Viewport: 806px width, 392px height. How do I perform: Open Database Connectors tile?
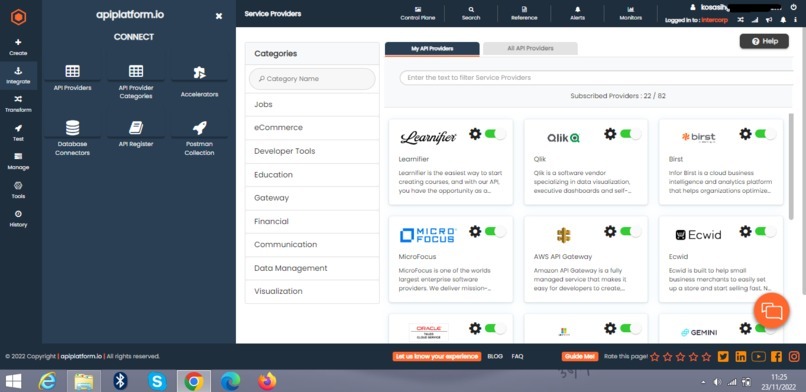coord(72,137)
